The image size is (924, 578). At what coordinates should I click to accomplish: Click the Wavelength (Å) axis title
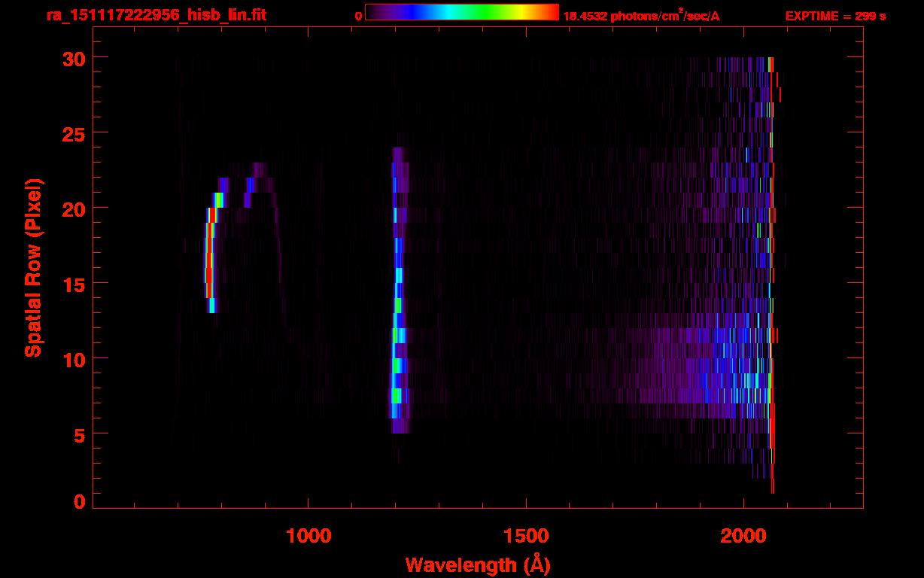tap(478, 564)
